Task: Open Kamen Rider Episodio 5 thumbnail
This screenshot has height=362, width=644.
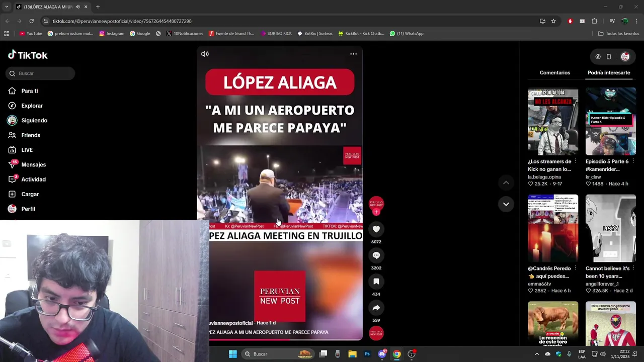Action: (x=611, y=122)
